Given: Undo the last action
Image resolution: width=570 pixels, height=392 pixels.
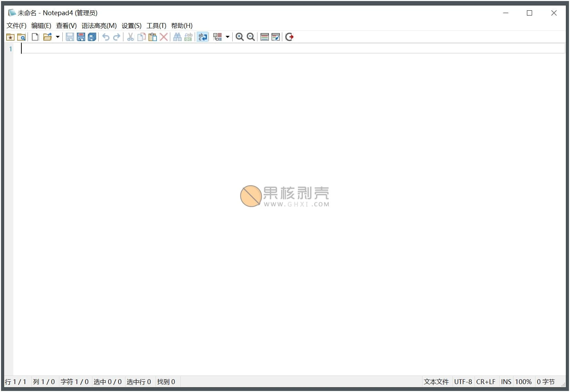Looking at the screenshot, I should point(106,37).
